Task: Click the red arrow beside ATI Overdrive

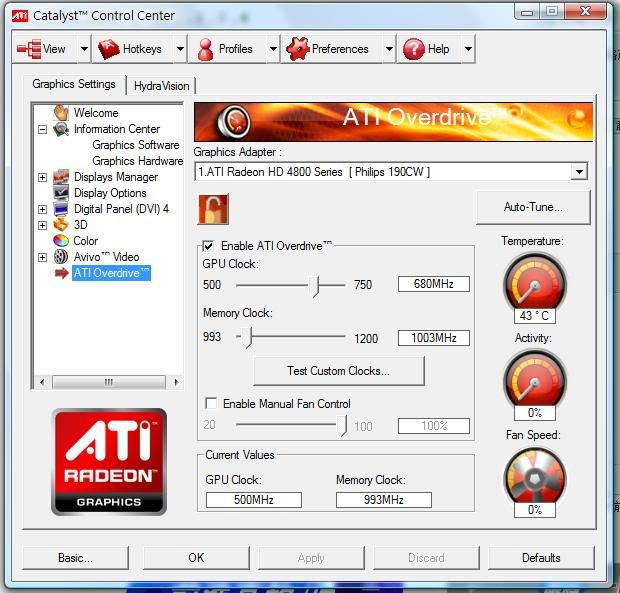Action: click(62, 273)
